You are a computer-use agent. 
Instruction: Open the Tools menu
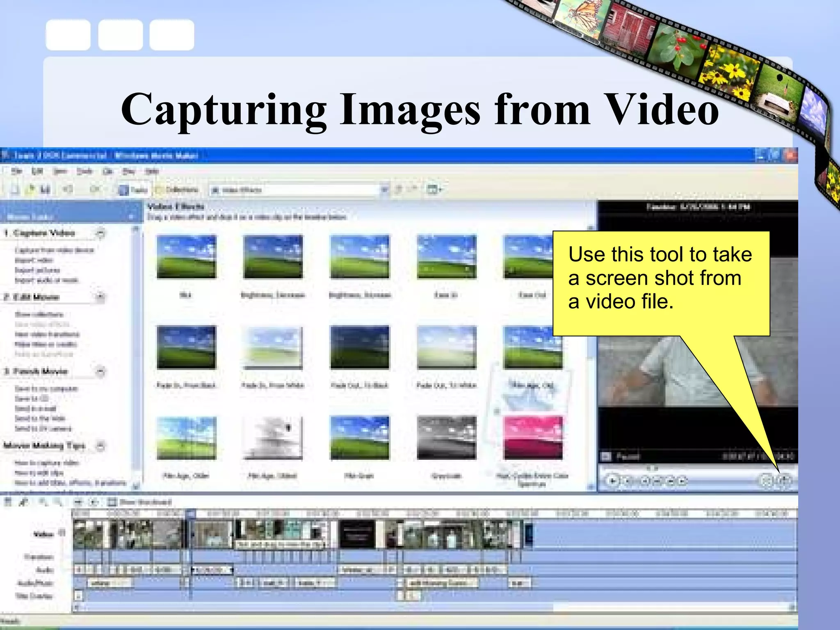click(x=84, y=171)
